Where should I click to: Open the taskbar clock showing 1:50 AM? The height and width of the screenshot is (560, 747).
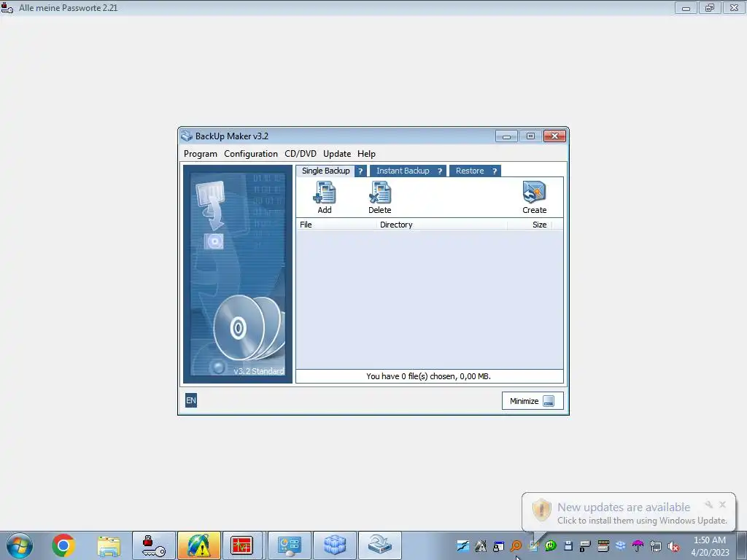[x=710, y=546]
